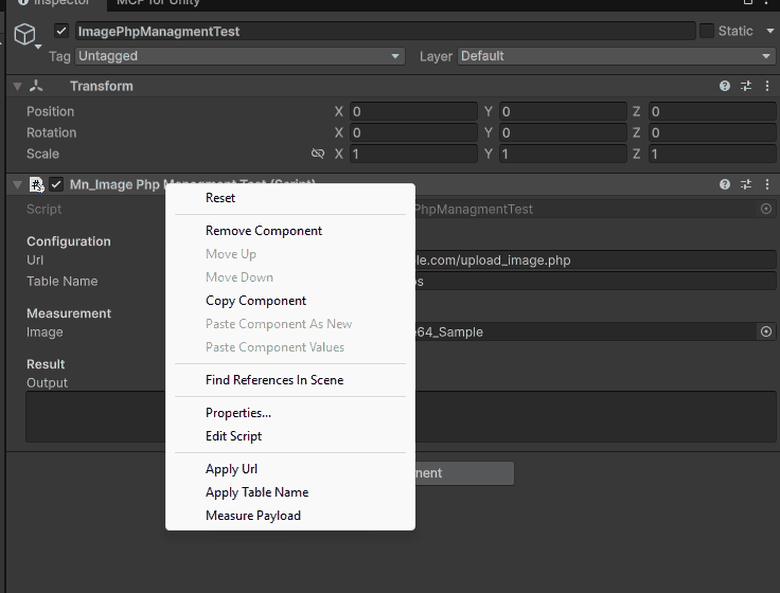780x593 pixels.
Task: Choose Reset in the context menu
Action: point(290,198)
